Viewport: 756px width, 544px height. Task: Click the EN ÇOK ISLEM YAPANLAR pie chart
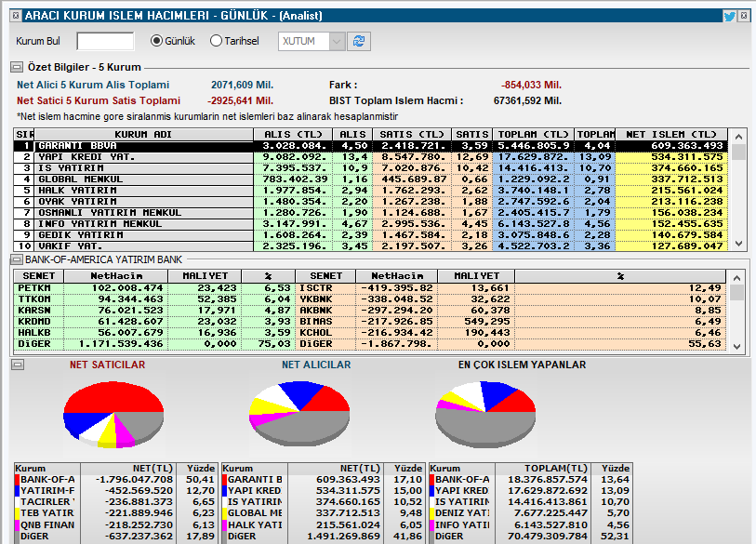click(485, 414)
